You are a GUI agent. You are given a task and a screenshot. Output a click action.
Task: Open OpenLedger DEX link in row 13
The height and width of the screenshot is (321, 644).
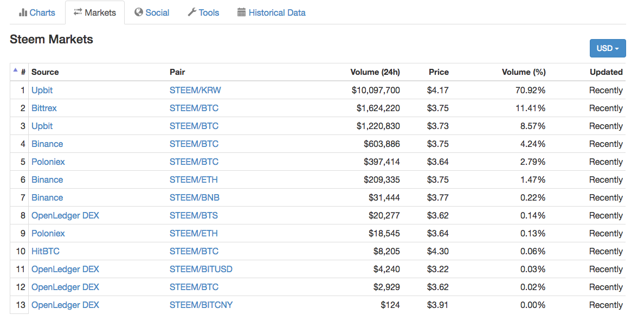pos(65,305)
